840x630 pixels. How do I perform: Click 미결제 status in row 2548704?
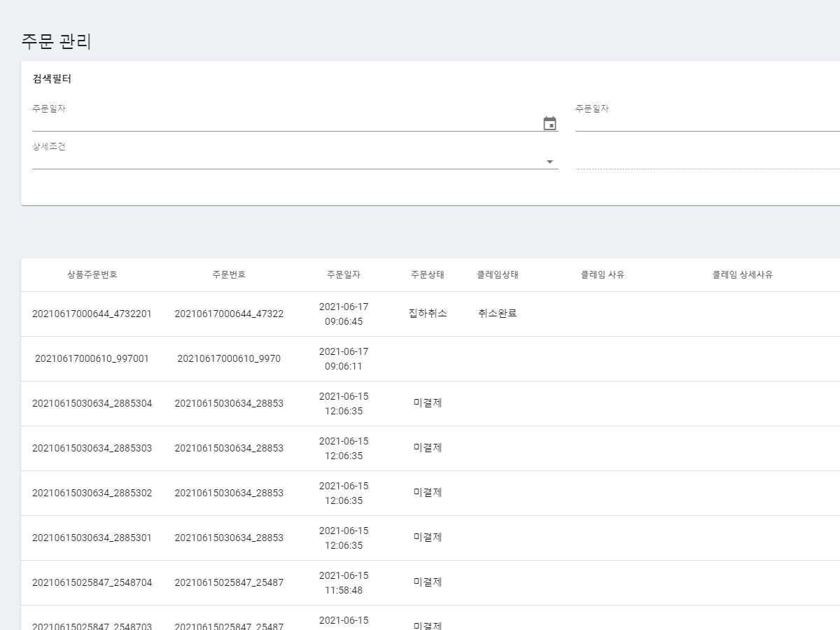point(428,582)
